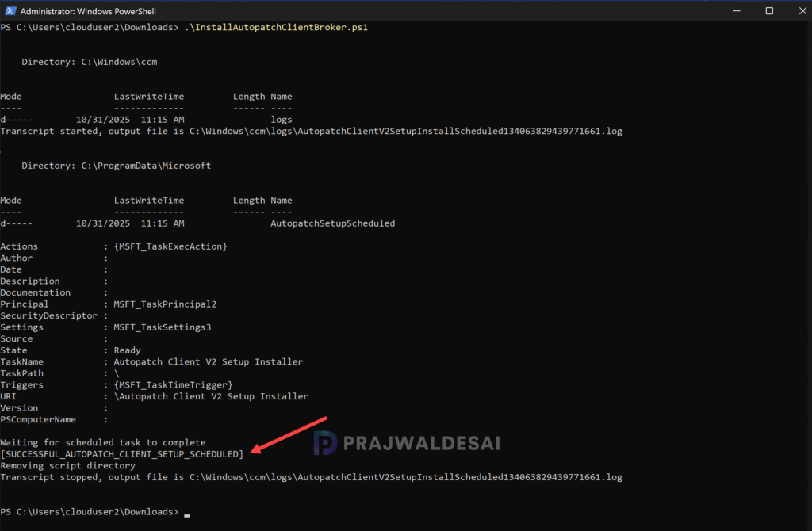Click the 'Transcript started' output line
This screenshot has width=812, height=531.
[x=311, y=131]
